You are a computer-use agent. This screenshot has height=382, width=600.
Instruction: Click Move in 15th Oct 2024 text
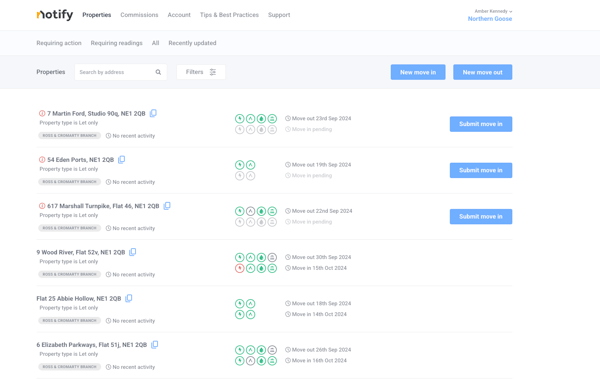319,268
